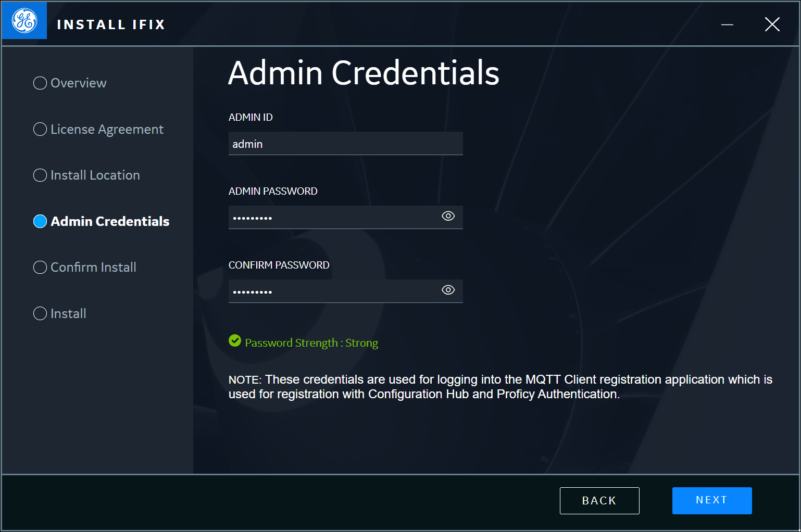The width and height of the screenshot is (801, 532).
Task: Go to License Agreement step label
Action: click(107, 130)
